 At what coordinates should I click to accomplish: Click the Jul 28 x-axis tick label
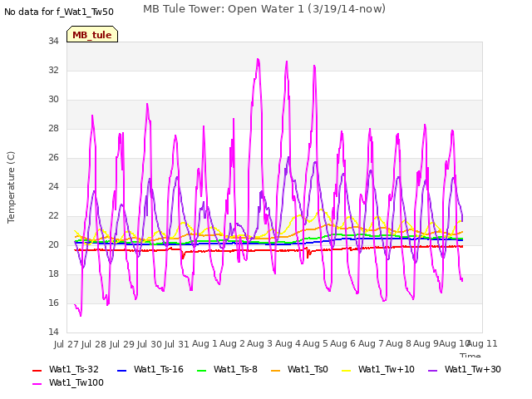click(x=94, y=344)
